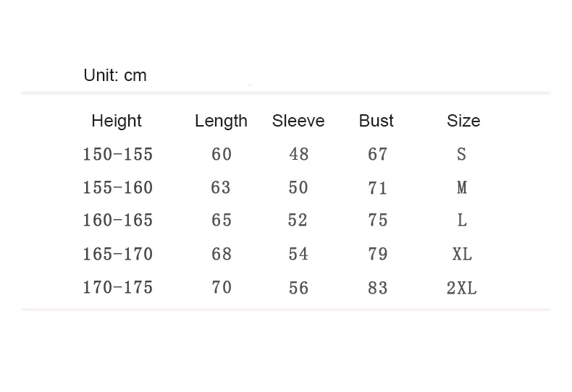This screenshot has height=392, width=572.
Task: Click the Bust column header
Action: click(x=376, y=121)
